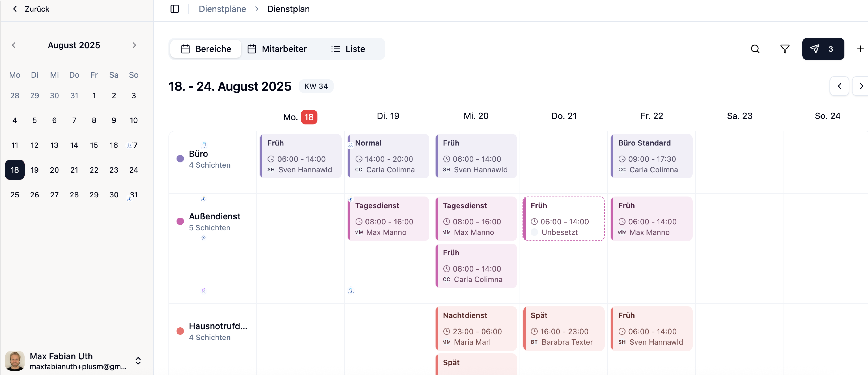Select the Bereiche view tab

(206, 49)
